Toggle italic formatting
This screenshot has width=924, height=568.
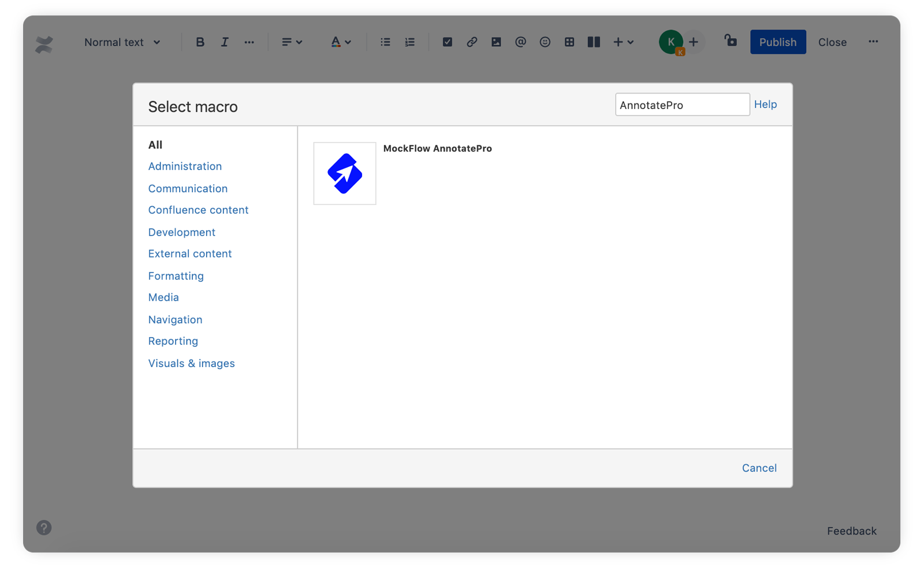click(x=225, y=42)
